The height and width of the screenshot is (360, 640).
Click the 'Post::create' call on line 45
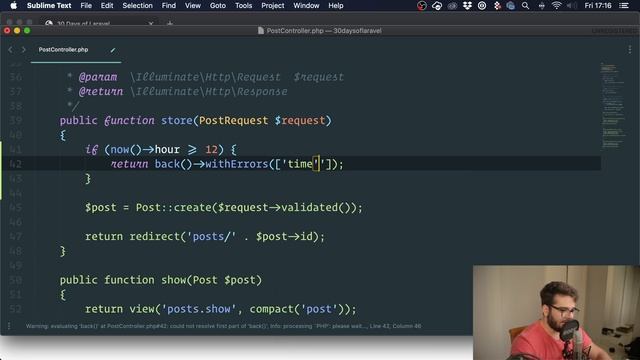pyautogui.click(x=173, y=208)
